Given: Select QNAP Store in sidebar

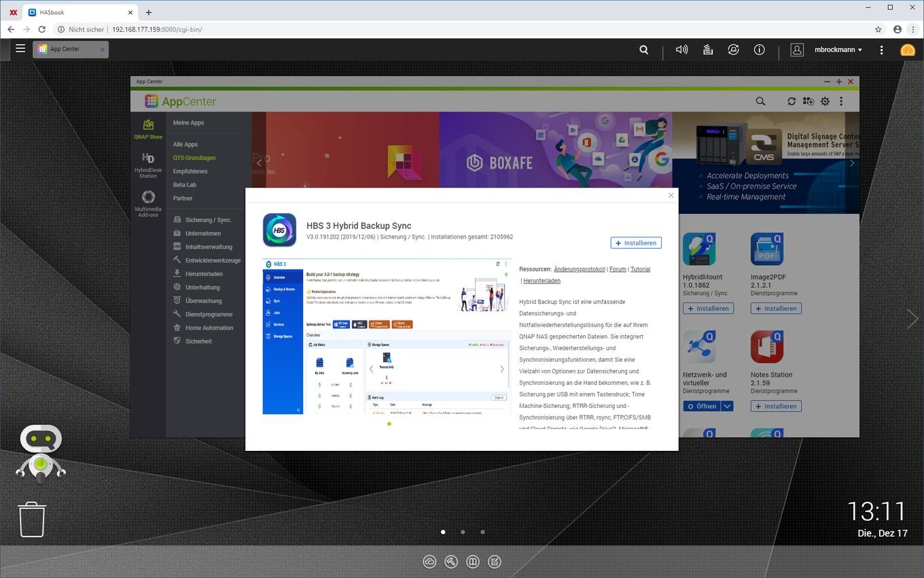Looking at the screenshot, I should 147,129.
